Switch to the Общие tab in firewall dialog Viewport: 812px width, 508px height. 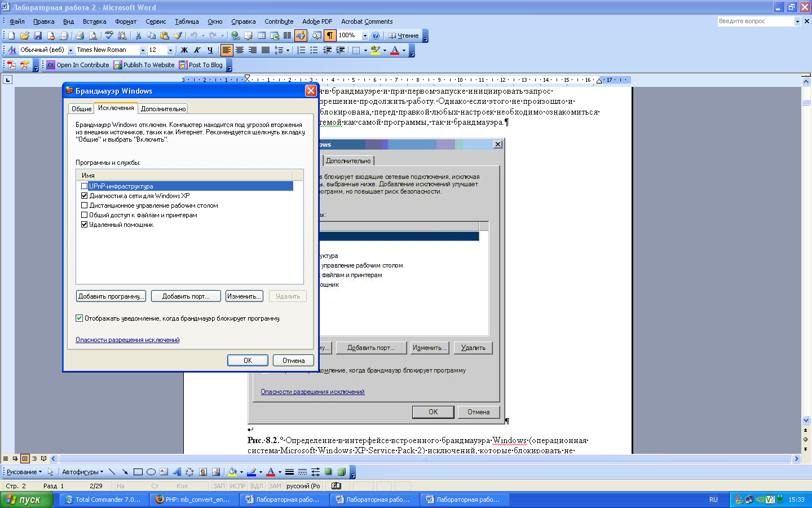coord(81,109)
